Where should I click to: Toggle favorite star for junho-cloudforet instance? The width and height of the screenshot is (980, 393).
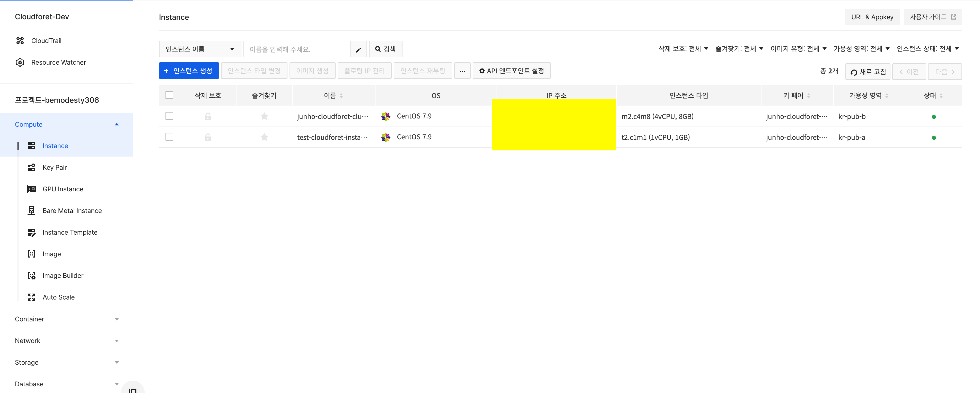(x=264, y=116)
